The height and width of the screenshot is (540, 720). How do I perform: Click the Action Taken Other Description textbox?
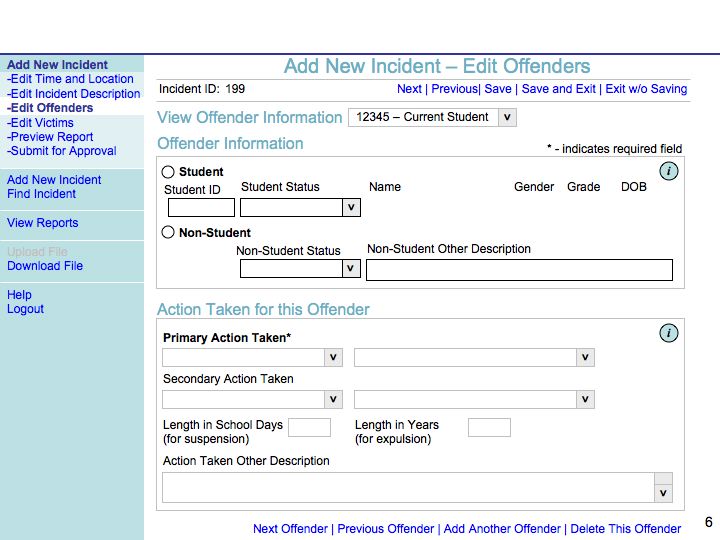[x=409, y=488]
